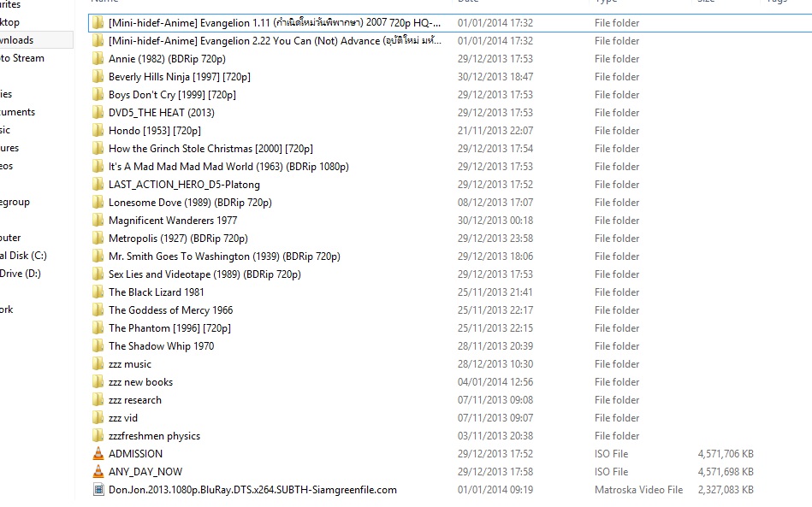Click the date 21/11/2013 22:07
This screenshot has height=507, width=812.
tap(495, 130)
